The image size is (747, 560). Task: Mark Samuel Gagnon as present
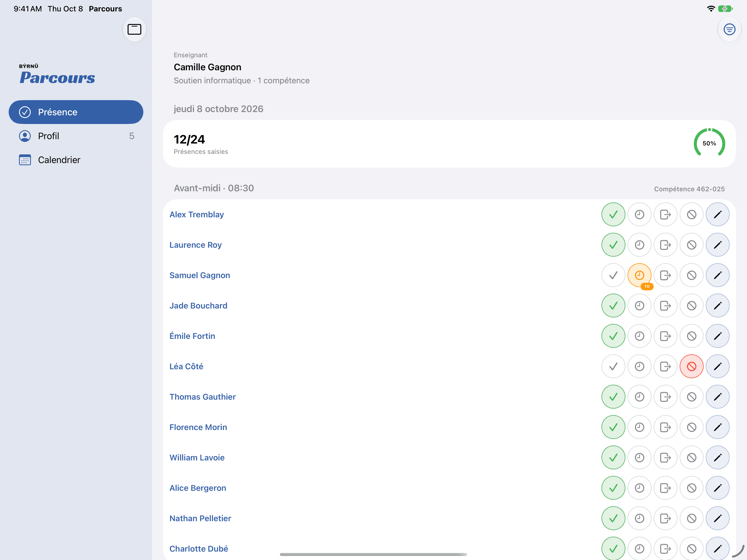(x=613, y=275)
